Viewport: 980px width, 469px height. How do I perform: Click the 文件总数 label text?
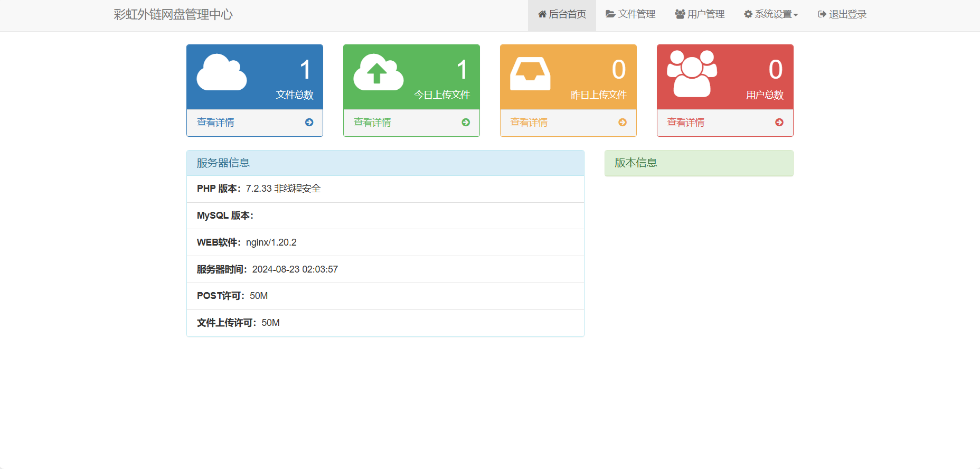tap(295, 95)
